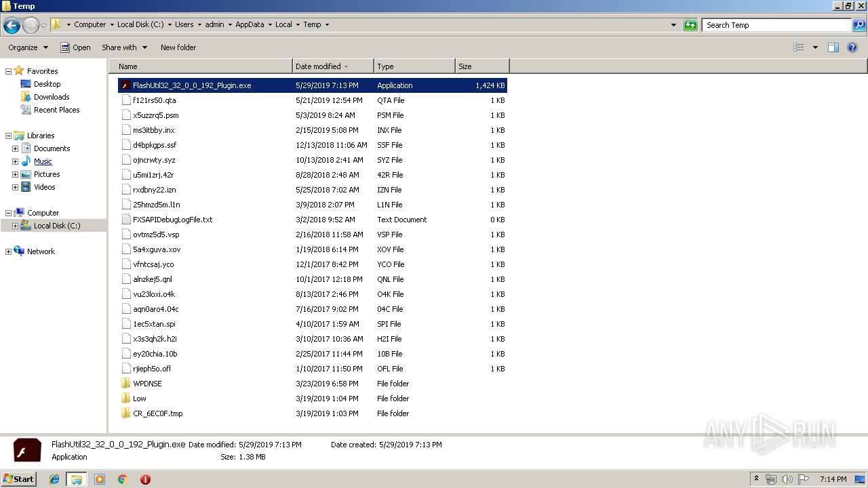Click the volume tray icon

[787, 479]
